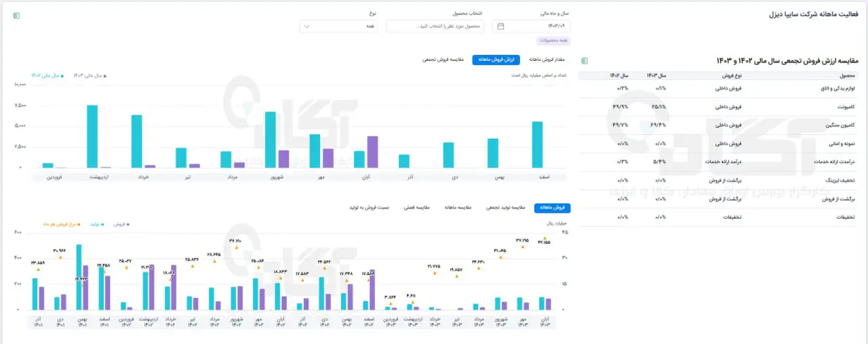The height and width of the screenshot is (344, 868).
Task: Open the مقایسه ماهانه tab
Action: 459,207
